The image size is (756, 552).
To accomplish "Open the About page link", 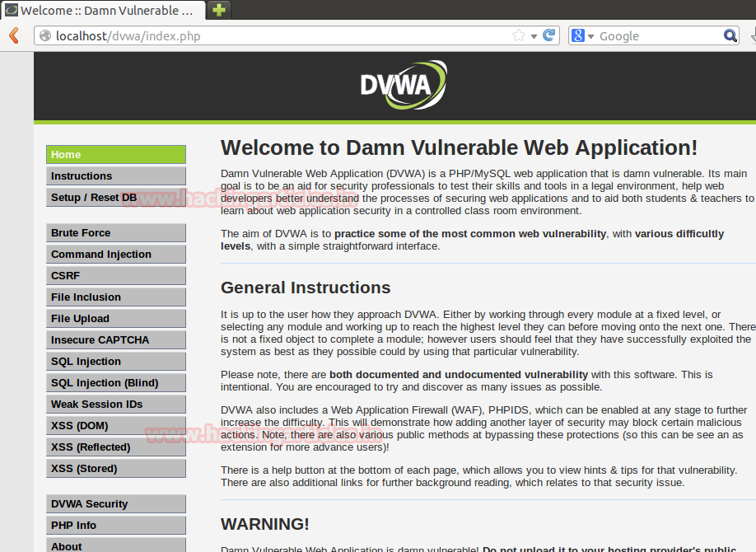I will pos(116,545).
